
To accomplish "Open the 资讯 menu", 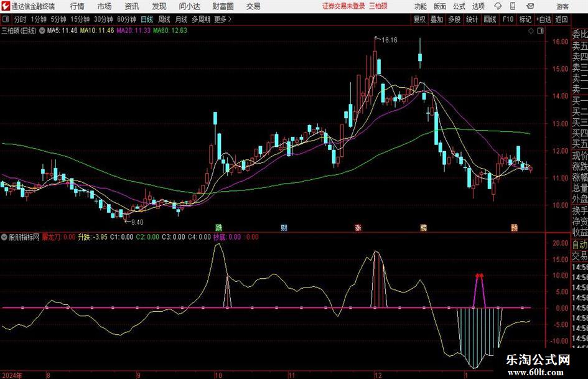I will [132, 6].
